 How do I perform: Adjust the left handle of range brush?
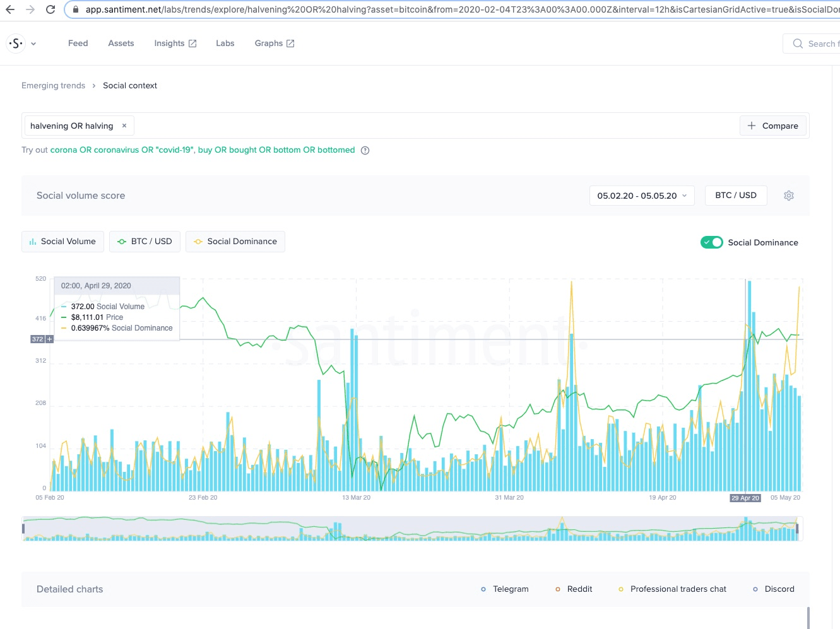[x=23, y=529]
